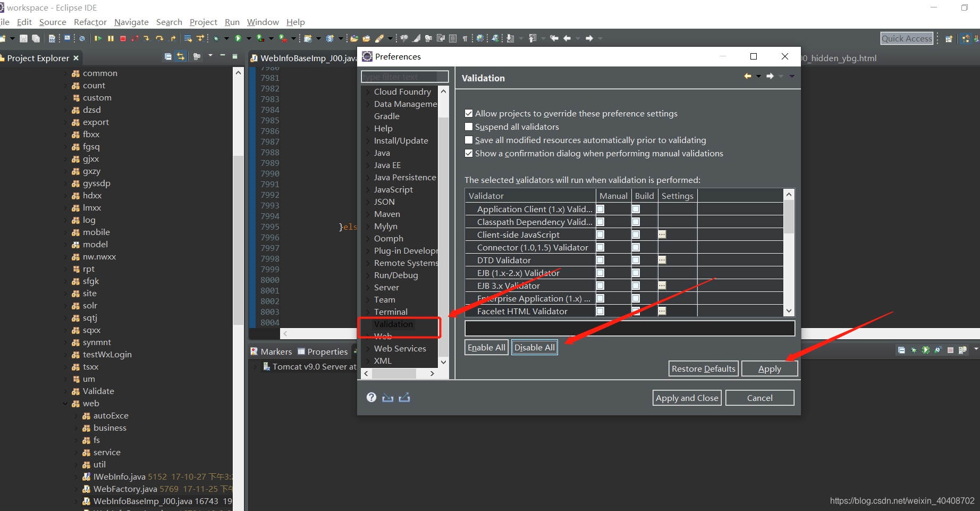This screenshot has width=980, height=511.
Task: Click the Export preferences icon
Action: [x=404, y=397]
